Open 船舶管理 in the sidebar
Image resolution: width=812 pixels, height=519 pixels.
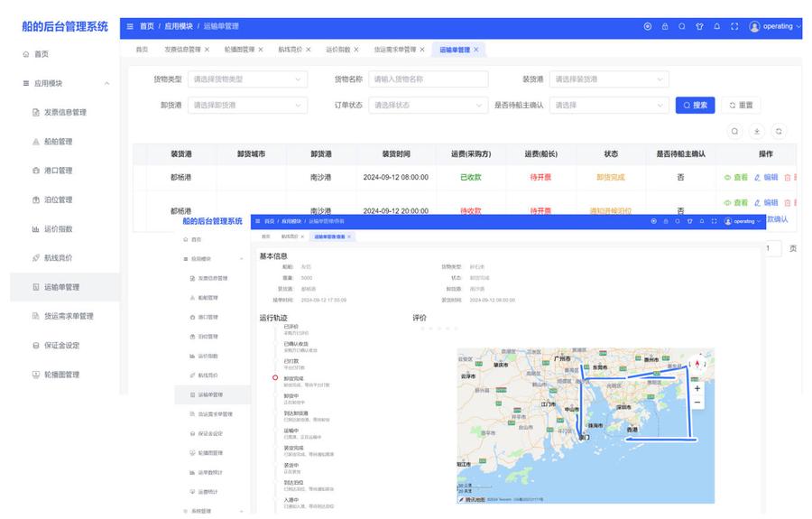click(x=58, y=142)
